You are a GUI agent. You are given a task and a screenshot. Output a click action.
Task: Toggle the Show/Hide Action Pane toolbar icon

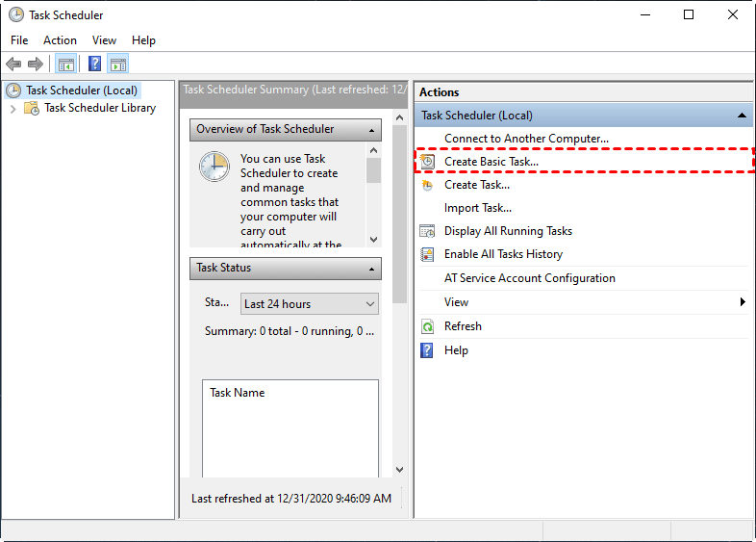(x=118, y=65)
